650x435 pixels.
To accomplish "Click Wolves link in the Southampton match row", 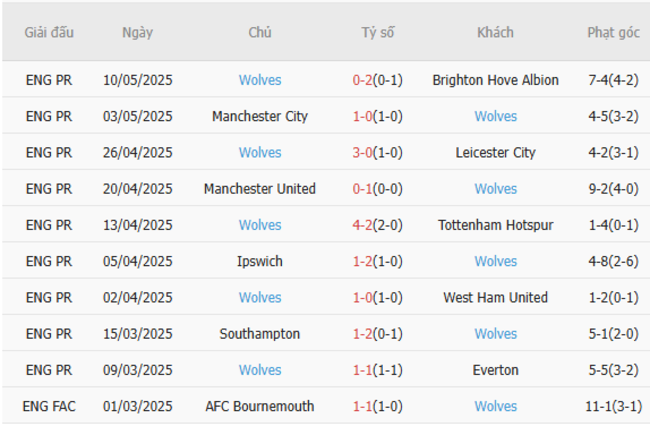I will 496,334.
